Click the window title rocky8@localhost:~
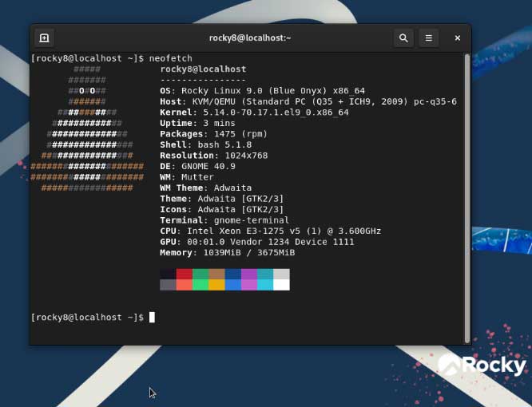This screenshot has height=407, width=532. (250, 38)
